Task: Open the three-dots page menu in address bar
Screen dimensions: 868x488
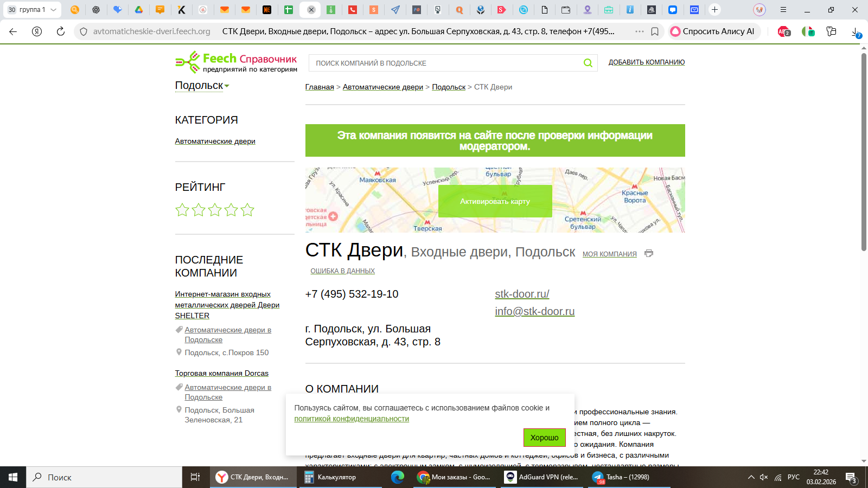Action: click(x=640, y=31)
